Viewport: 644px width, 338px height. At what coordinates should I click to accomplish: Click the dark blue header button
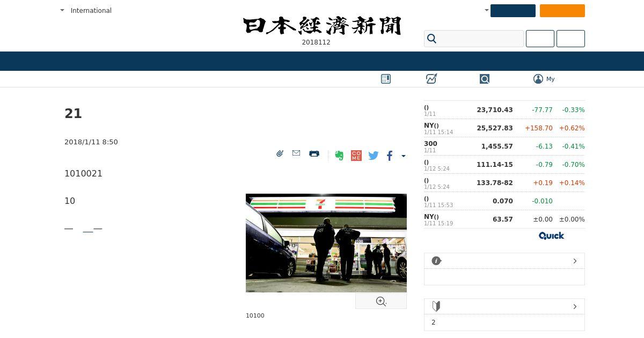(x=513, y=11)
